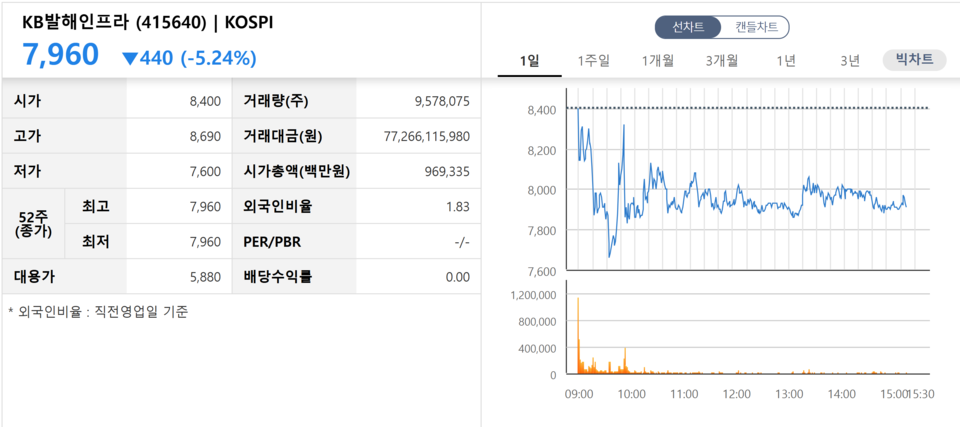The width and height of the screenshot is (960, 427).
Task: Open the 빅차트 big chart button
Action: (914, 60)
